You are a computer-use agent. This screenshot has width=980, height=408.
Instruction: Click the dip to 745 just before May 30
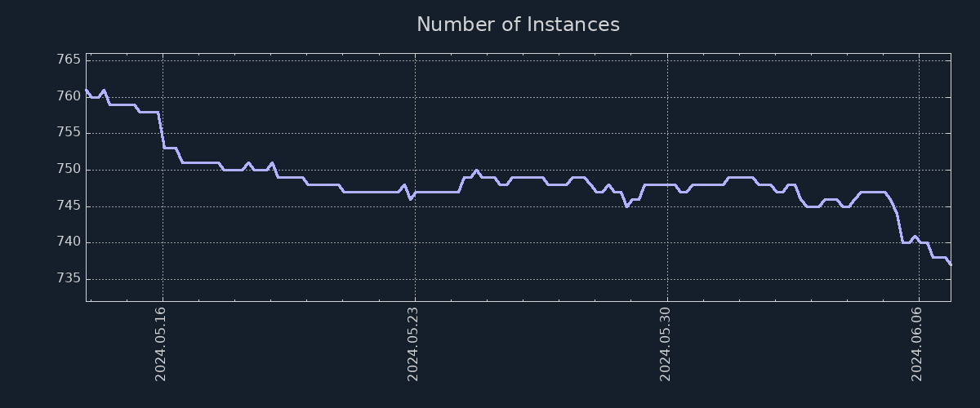tap(626, 206)
